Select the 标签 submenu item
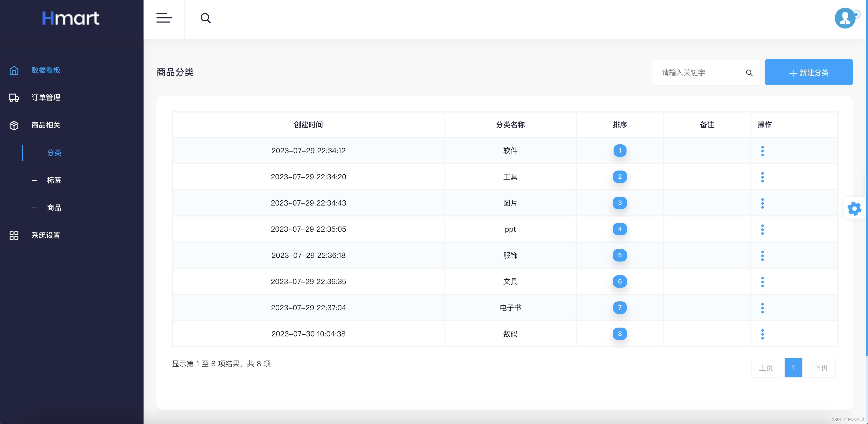The width and height of the screenshot is (868, 424). [54, 180]
